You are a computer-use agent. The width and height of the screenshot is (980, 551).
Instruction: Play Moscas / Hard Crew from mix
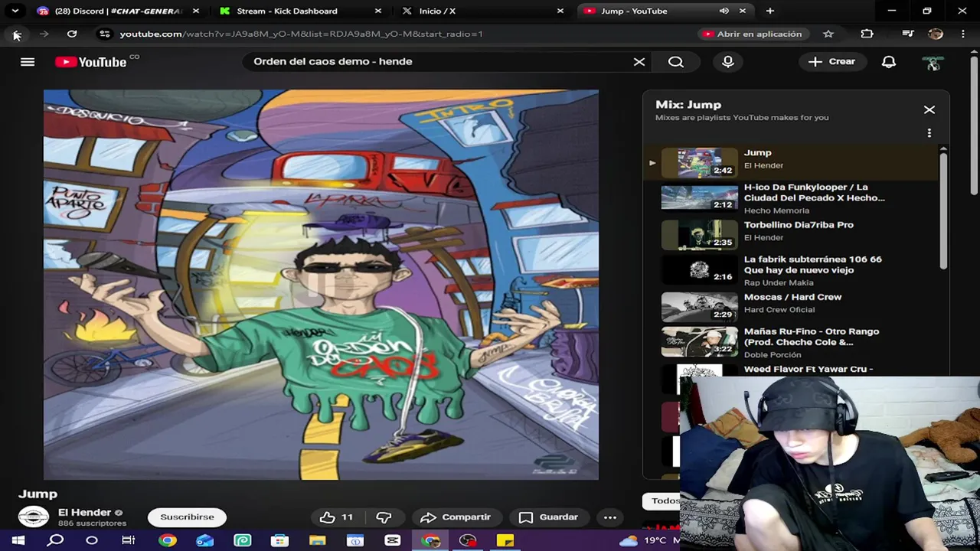point(792,306)
